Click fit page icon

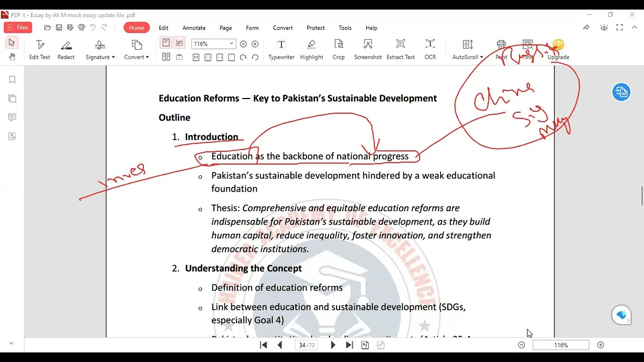click(208, 57)
